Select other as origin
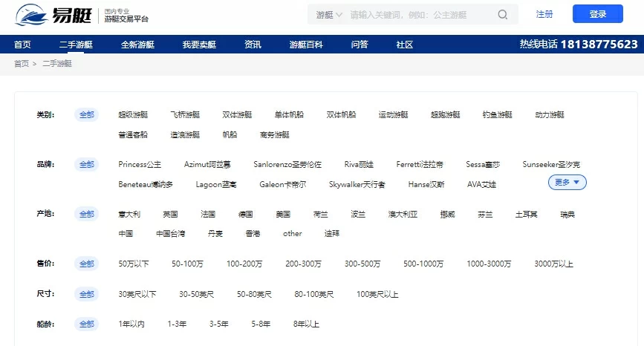 pos(293,234)
